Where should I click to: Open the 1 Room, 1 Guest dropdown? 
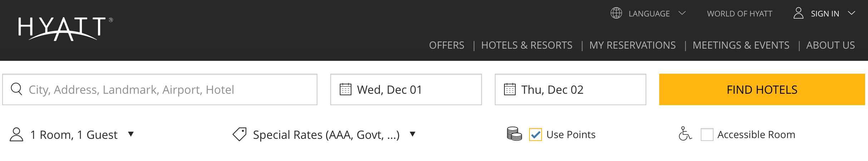72,135
